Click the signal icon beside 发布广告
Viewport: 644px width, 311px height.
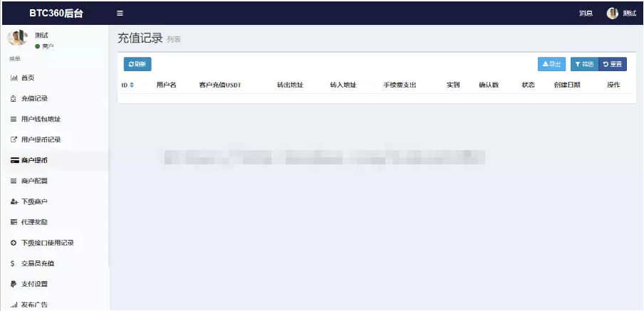click(x=14, y=305)
